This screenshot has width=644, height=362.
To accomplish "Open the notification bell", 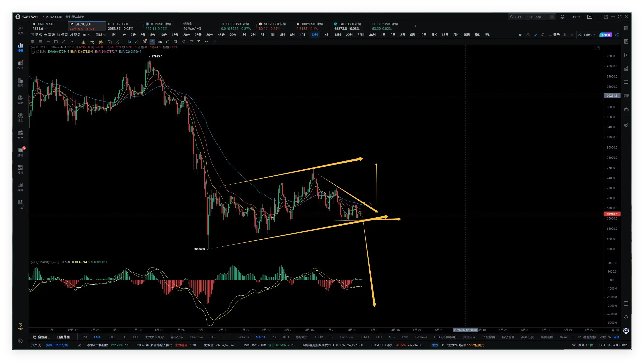I will click(562, 17).
